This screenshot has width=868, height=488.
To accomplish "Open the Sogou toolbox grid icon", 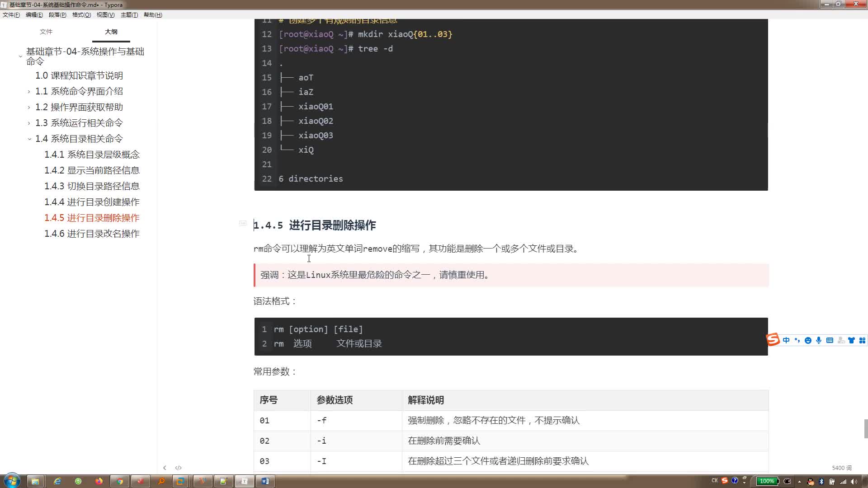I will pos(862,340).
